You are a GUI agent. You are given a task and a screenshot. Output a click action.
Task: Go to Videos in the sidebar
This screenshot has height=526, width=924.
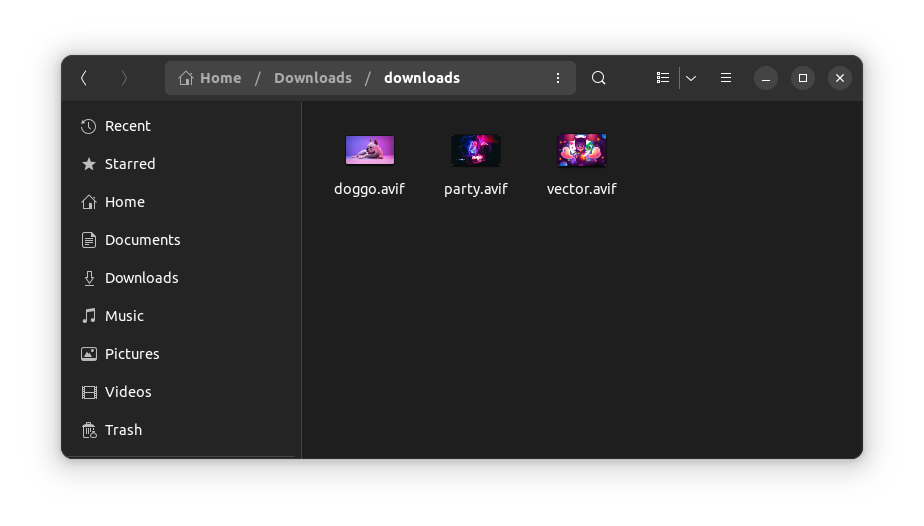(128, 392)
